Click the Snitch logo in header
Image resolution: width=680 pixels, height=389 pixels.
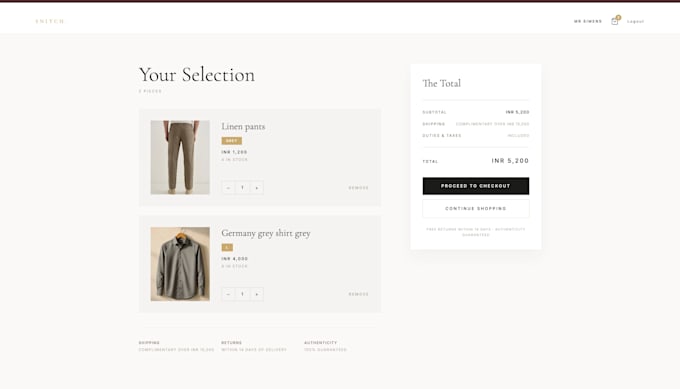pos(50,21)
